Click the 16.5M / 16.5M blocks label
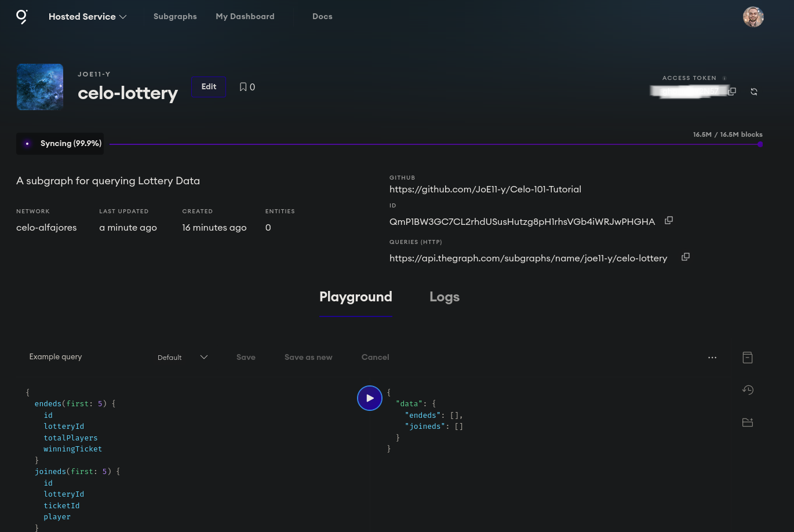Viewport: 794px width, 532px height. [728, 134]
